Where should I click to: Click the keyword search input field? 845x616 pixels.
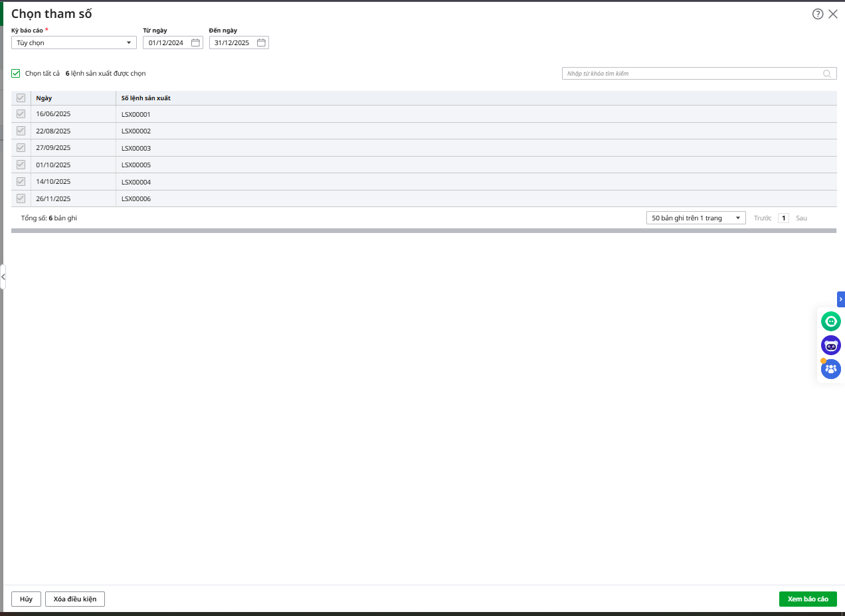click(x=691, y=74)
